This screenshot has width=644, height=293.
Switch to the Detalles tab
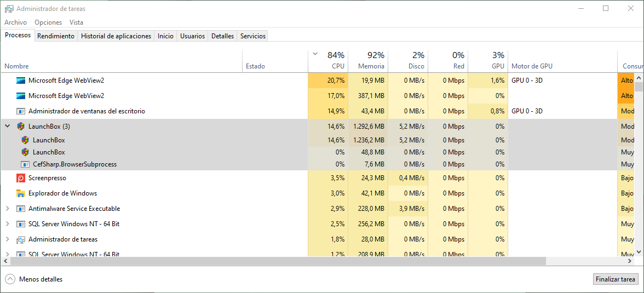tap(222, 36)
